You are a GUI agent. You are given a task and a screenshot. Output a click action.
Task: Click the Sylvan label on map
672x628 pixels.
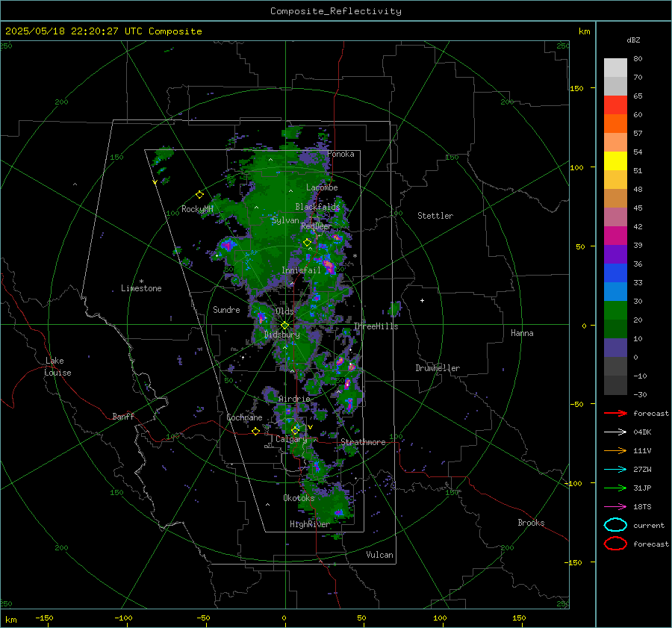click(x=285, y=220)
